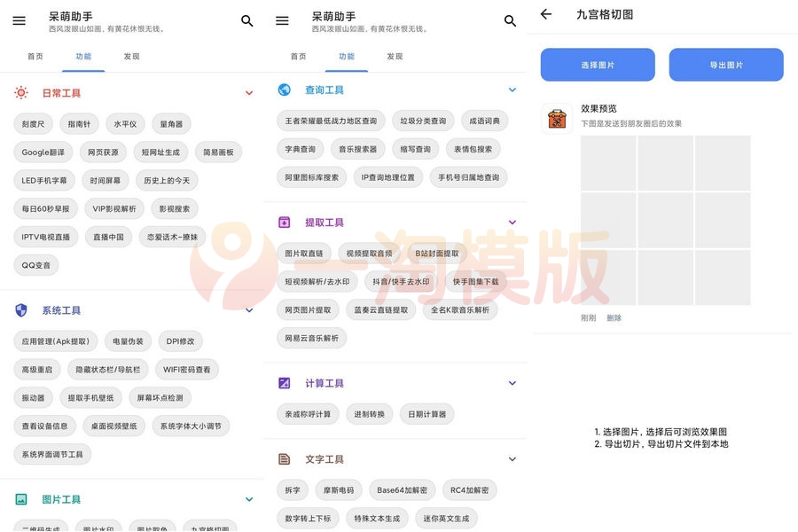
Task: Switch to 首页 tab in left screen
Action: [x=35, y=57]
